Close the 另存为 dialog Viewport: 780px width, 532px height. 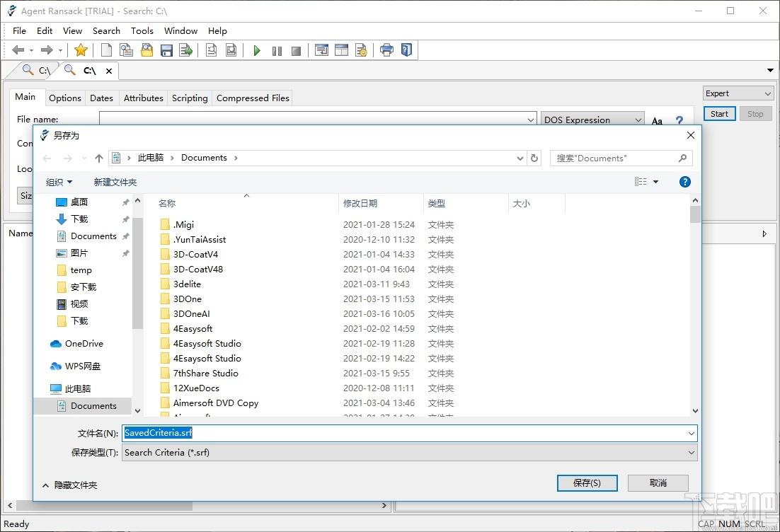[690, 135]
